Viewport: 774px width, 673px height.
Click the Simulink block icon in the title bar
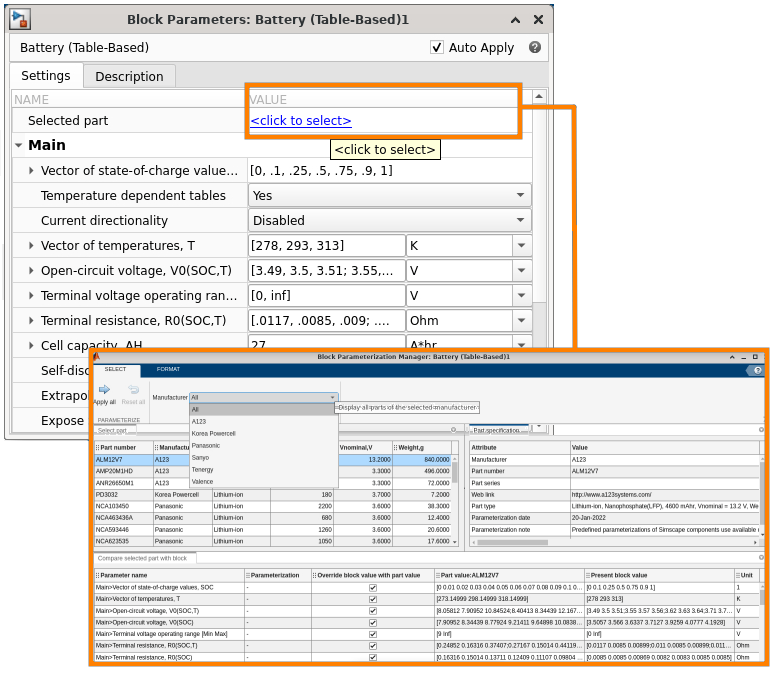pyautogui.click(x=21, y=19)
